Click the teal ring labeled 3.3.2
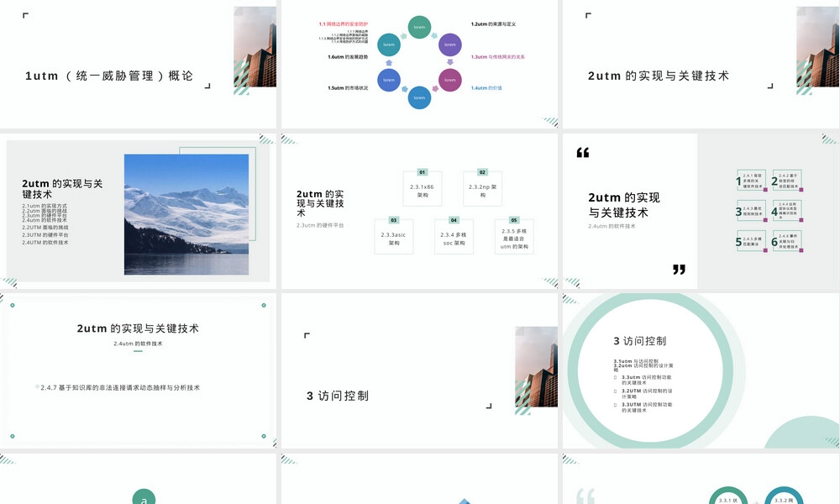Image resolution: width=840 pixels, height=504 pixels. pyautogui.click(x=784, y=496)
